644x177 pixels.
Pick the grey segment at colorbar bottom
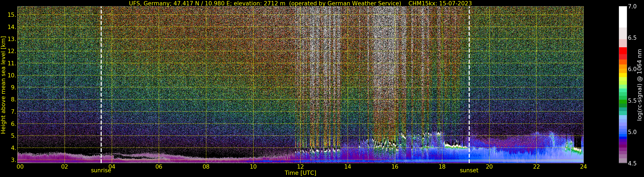623,160
